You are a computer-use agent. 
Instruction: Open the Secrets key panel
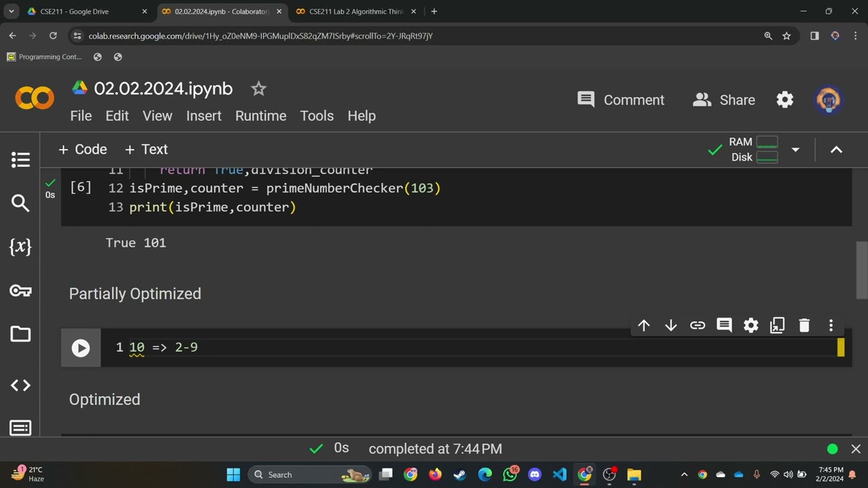click(x=20, y=291)
